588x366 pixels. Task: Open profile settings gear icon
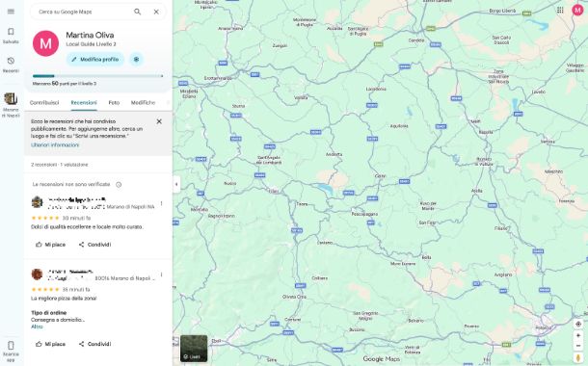pos(137,59)
